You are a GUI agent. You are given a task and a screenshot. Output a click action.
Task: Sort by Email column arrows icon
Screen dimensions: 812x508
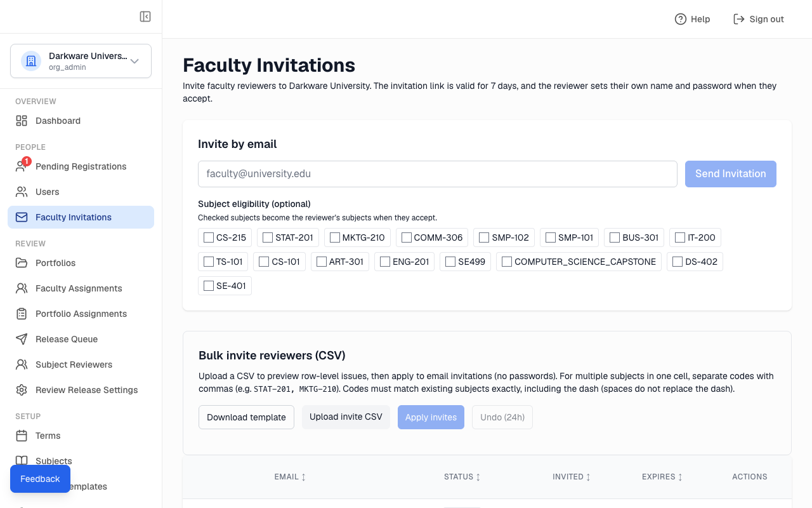pyautogui.click(x=303, y=477)
